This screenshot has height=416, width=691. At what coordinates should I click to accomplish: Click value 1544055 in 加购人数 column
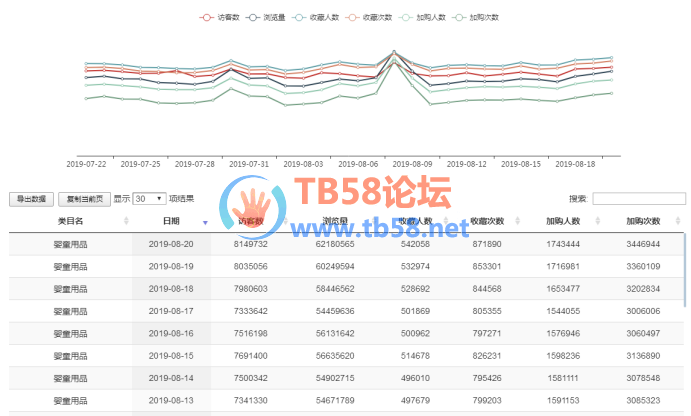pos(563,311)
